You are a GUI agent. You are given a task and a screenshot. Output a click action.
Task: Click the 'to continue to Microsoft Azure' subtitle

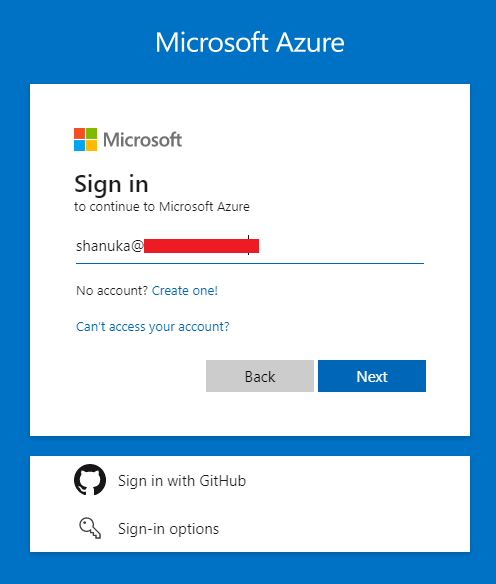162,207
